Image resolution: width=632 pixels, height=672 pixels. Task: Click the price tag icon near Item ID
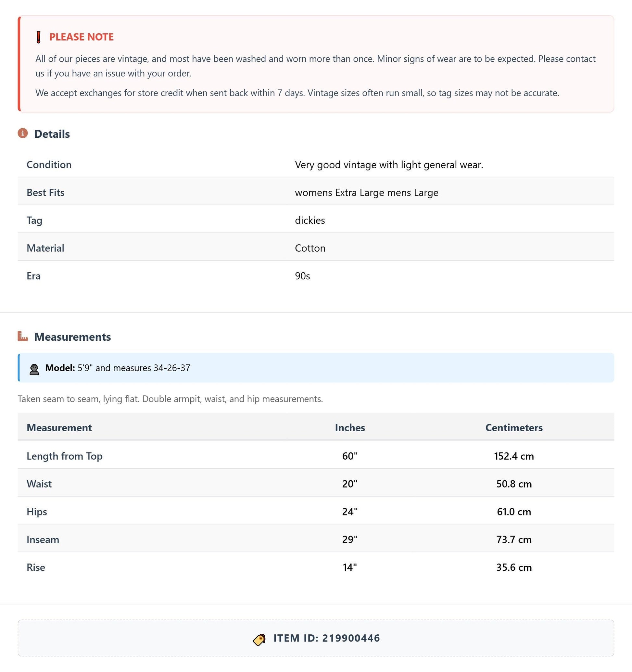coord(259,639)
